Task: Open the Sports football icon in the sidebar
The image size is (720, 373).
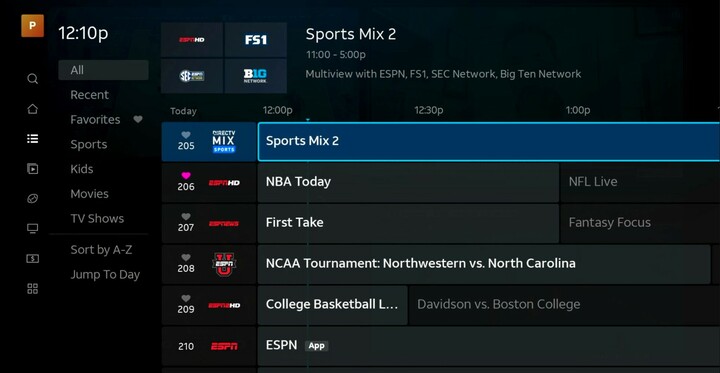Action: click(x=32, y=198)
